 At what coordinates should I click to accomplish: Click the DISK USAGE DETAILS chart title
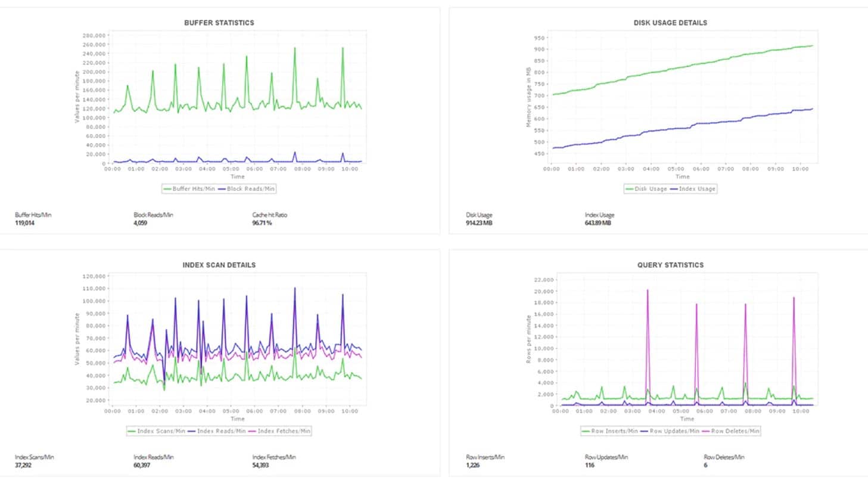[670, 23]
